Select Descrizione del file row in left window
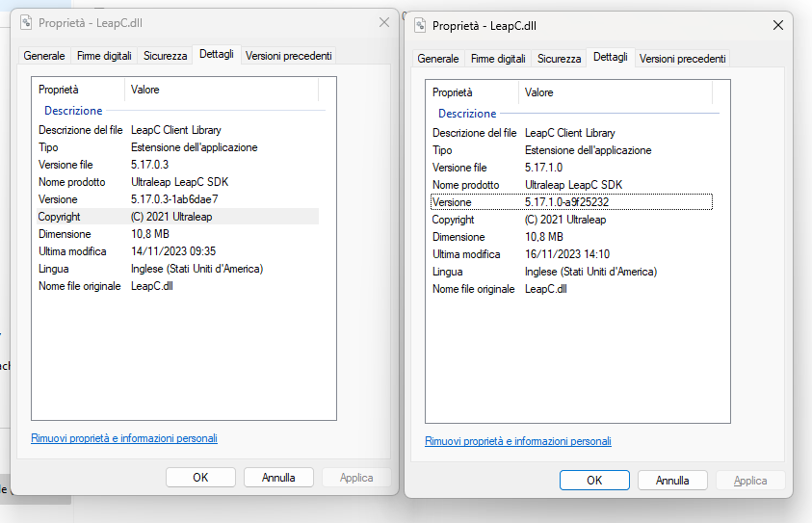This screenshot has width=812, height=523. point(177,130)
